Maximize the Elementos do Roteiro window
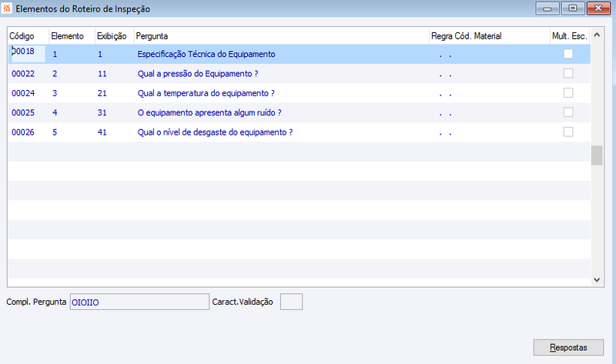The image size is (616, 364). pos(573,8)
